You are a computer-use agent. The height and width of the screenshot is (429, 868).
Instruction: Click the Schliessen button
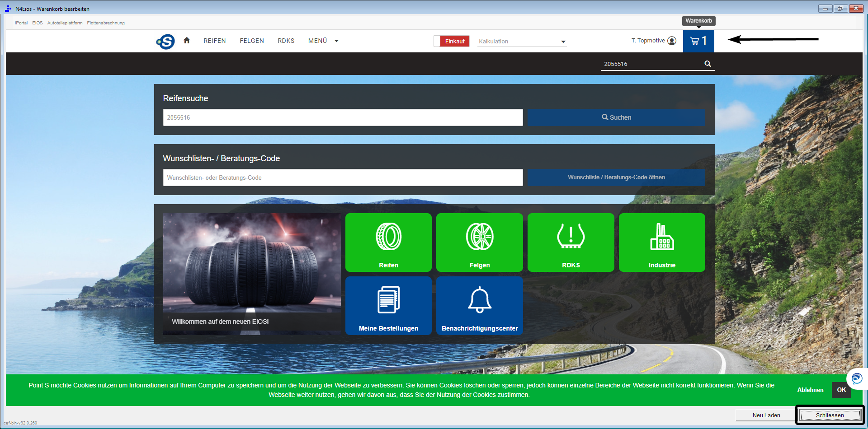click(830, 415)
